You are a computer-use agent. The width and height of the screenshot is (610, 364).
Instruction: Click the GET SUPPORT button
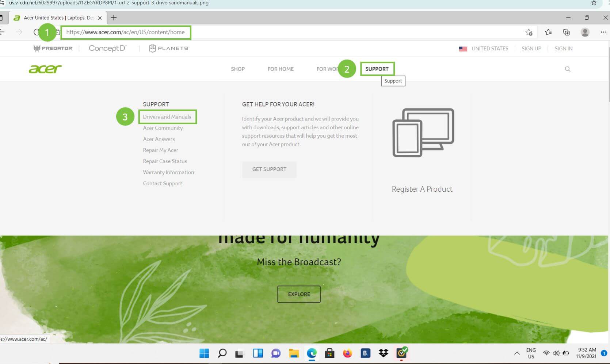269,169
